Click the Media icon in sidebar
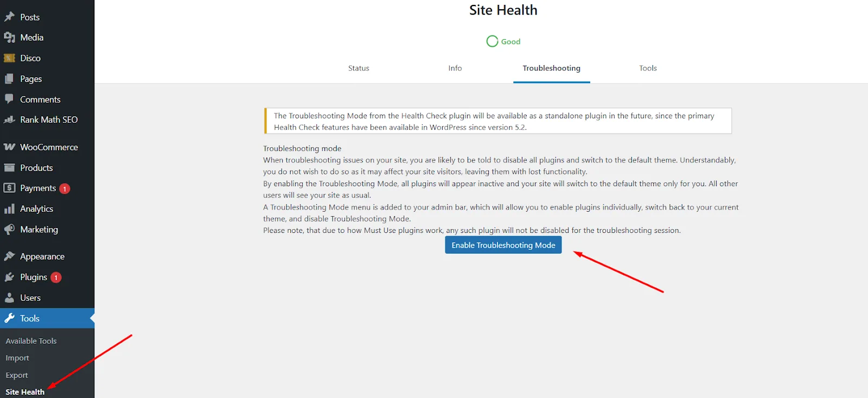The image size is (868, 398). 9,37
